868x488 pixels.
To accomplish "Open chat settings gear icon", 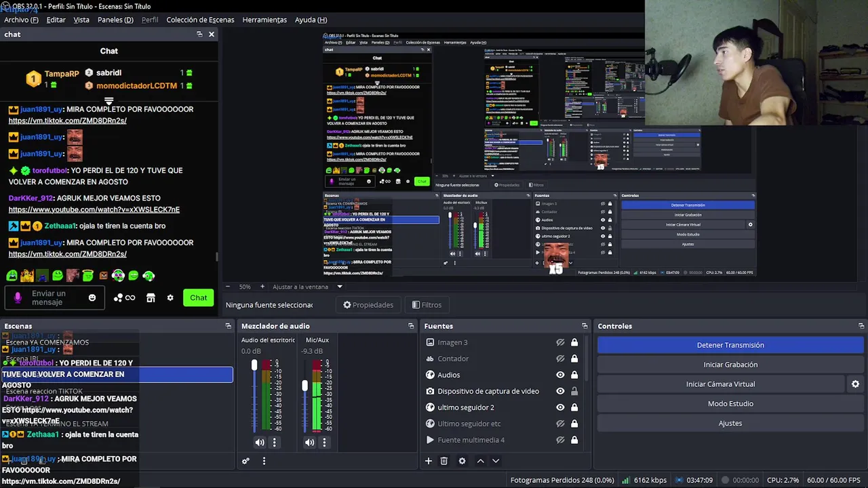I will (x=170, y=298).
